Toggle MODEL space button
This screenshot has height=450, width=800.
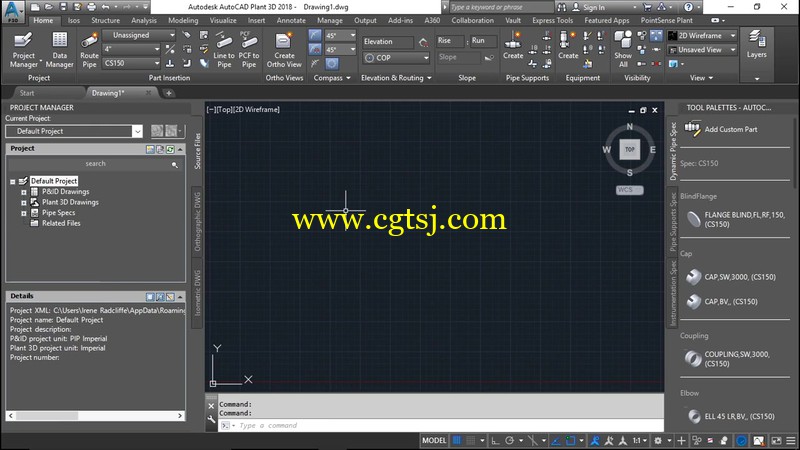(434, 440)
